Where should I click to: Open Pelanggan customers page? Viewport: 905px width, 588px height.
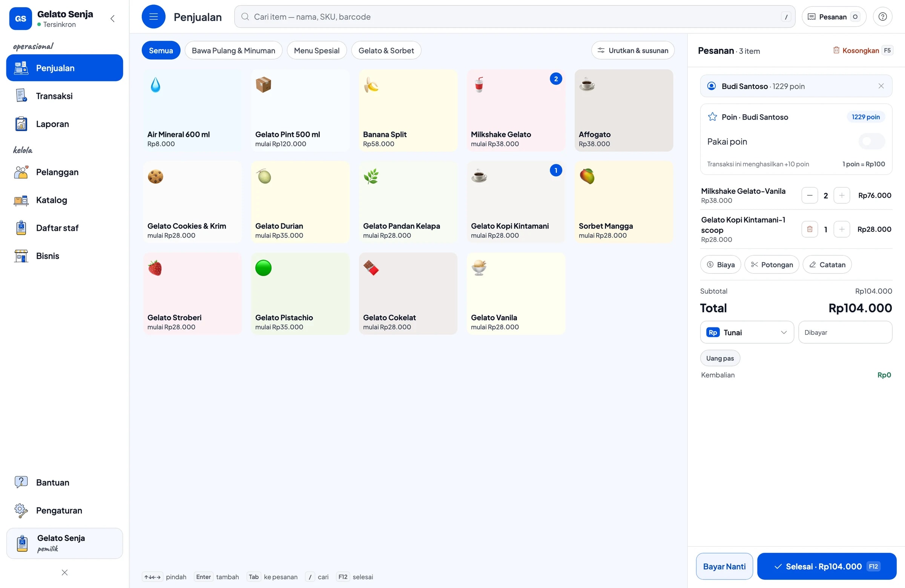(64, 172)
